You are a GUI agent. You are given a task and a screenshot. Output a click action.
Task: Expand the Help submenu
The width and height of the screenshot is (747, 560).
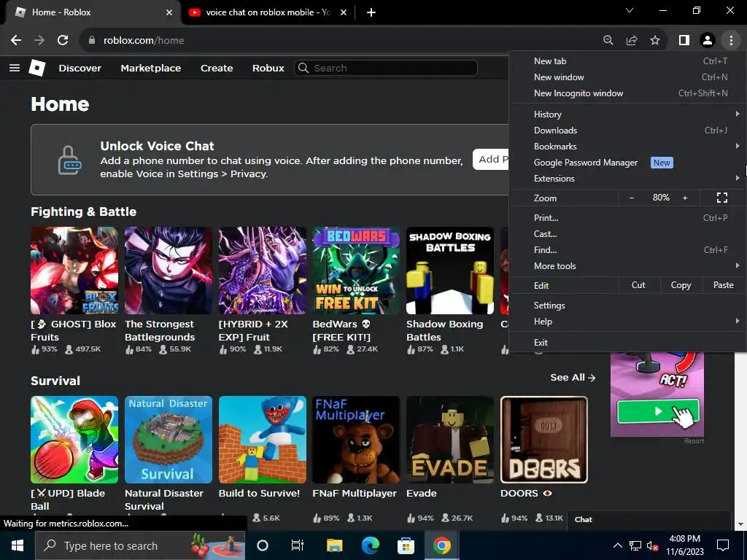(x=628, y=322)
